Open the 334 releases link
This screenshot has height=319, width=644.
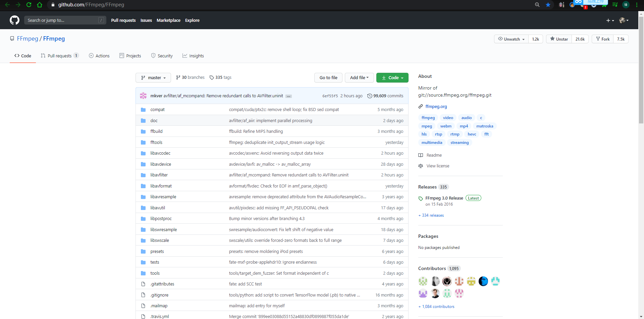[431, 215]
